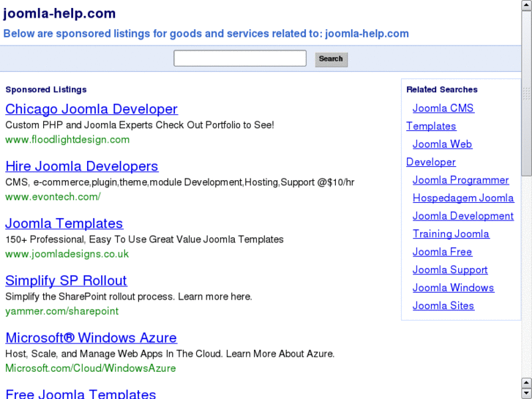Image resolution: width=532 pixels, height=399 pixels.
Task: Open Hire Joomla Developers listing
Action: click(82, 166)
